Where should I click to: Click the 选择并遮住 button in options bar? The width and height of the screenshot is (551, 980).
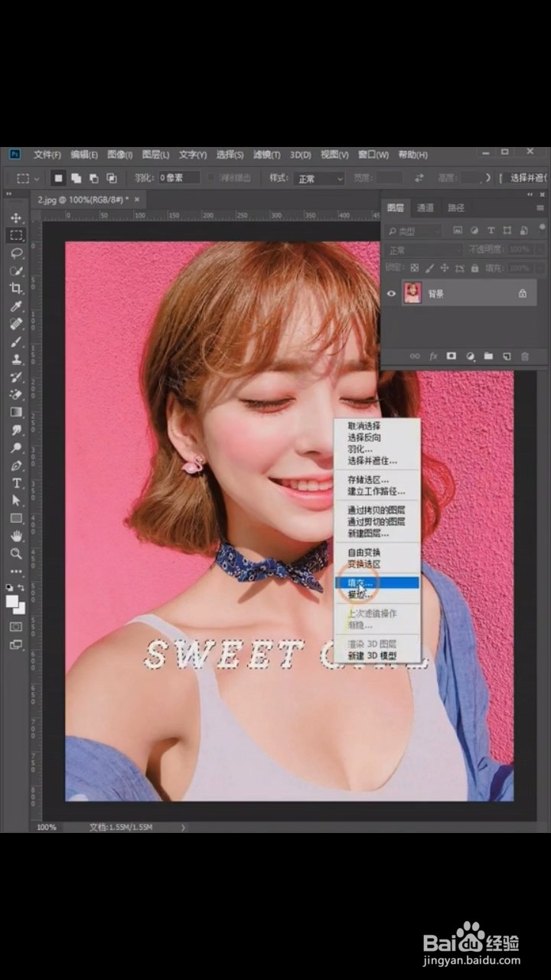[x=527, y=178]
